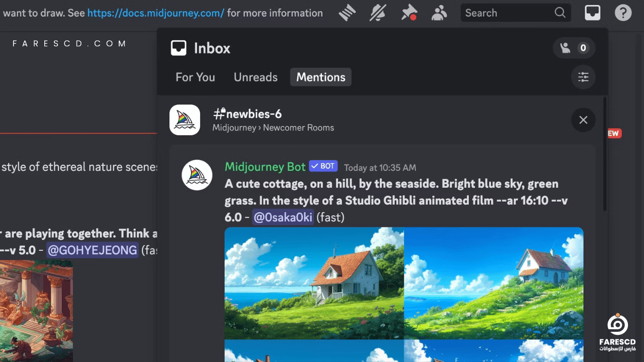Click the inbox panel scrollbar
Viewport: 644px width, 362px height.
pyautogui.click(x=604, y=154)
